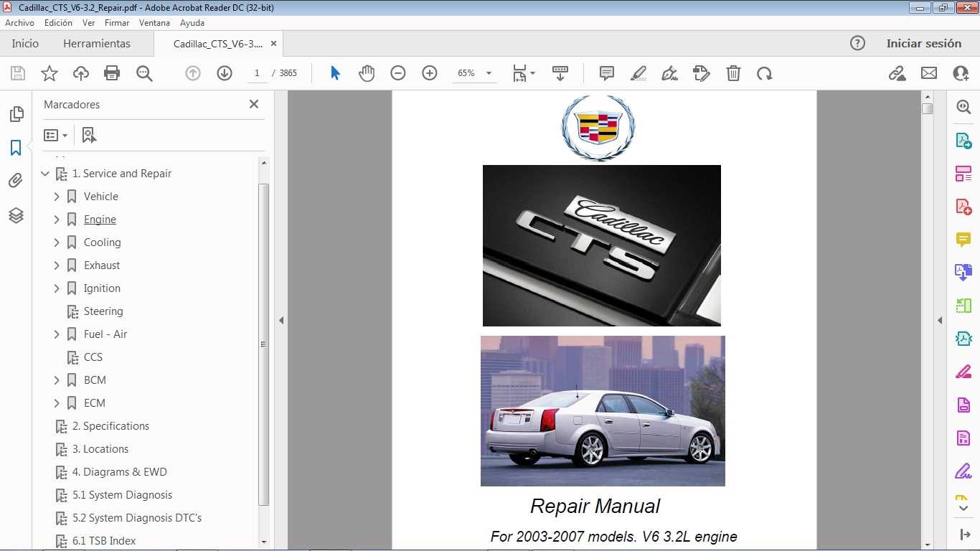This screenshot has height=551, width=980.
Task: Zoom in with plus circle icon
Action: point(430,73)
